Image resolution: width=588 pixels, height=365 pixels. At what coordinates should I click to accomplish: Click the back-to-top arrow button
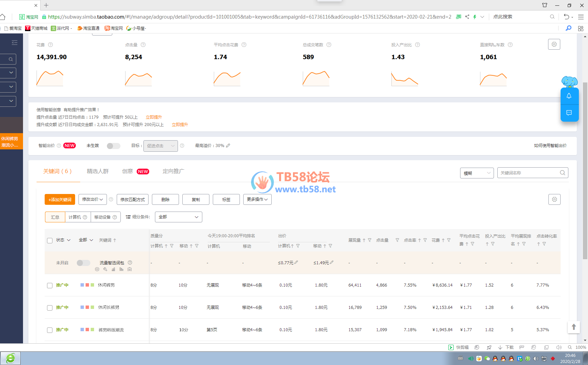click(573, 327)
